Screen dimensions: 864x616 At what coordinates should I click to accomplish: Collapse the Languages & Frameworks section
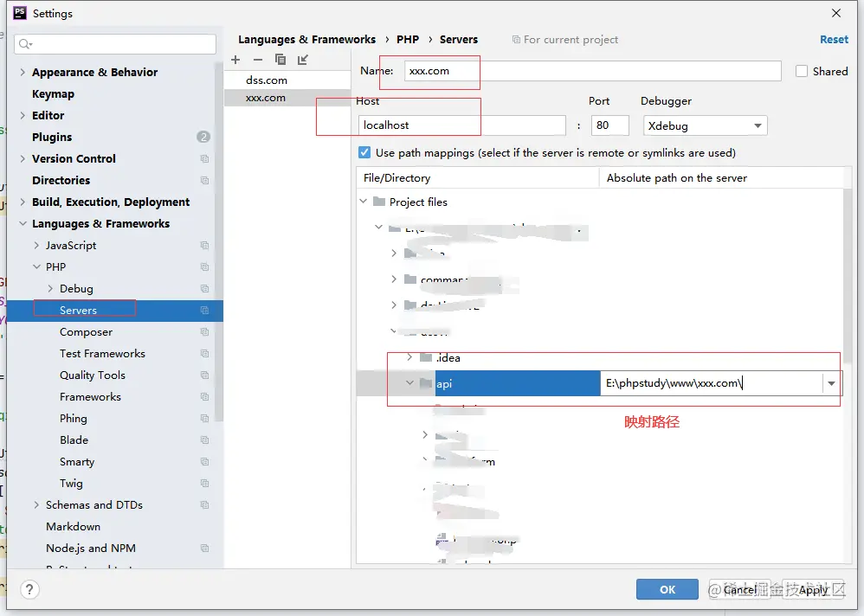[x=23, y=224]
